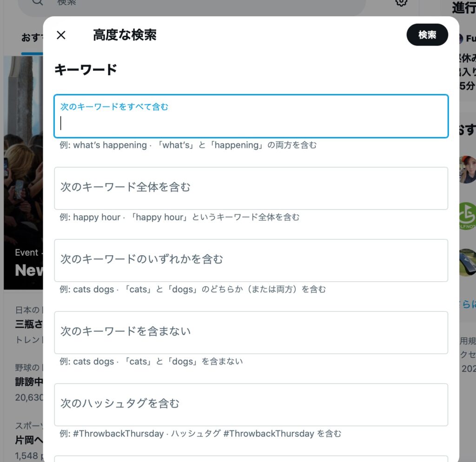476x462 pixels.
Task: Open the Event news thumbnail image
Action: pos(23,172)
